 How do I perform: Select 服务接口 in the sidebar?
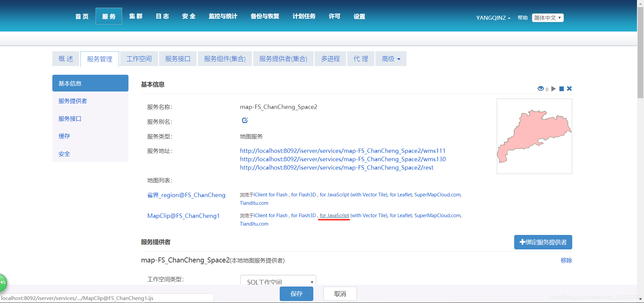point(70,119)
